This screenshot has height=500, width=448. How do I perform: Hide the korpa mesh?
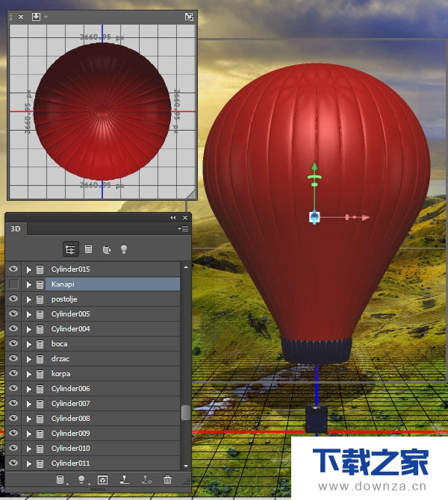(13, 373)
